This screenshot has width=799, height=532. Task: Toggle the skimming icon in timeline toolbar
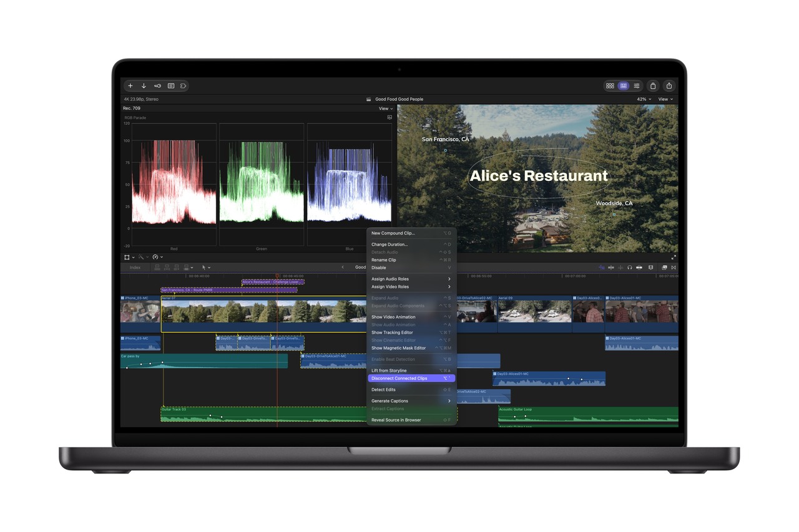(x=611, y=268)
